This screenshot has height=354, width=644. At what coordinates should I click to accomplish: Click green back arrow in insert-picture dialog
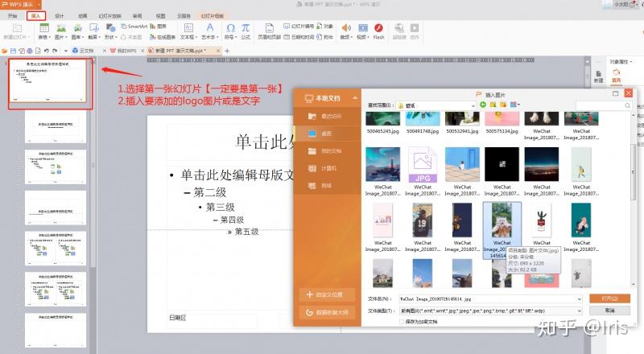483,105
